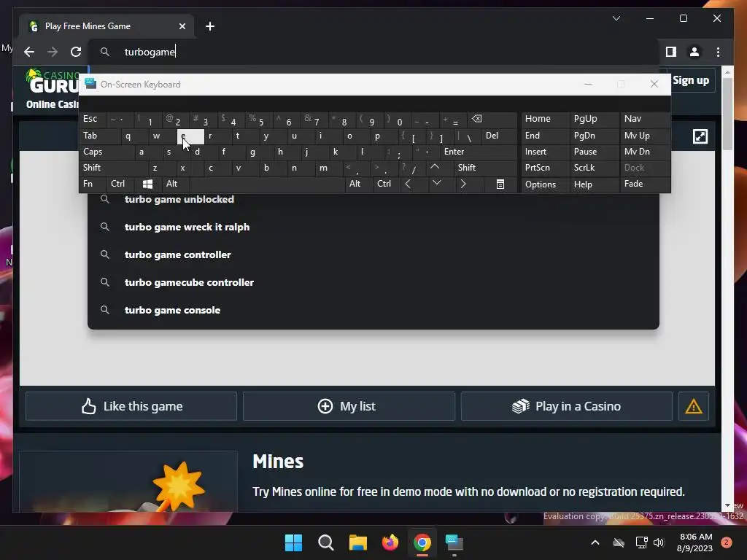Select suggestion turbo game console

[x=373, y=310]
